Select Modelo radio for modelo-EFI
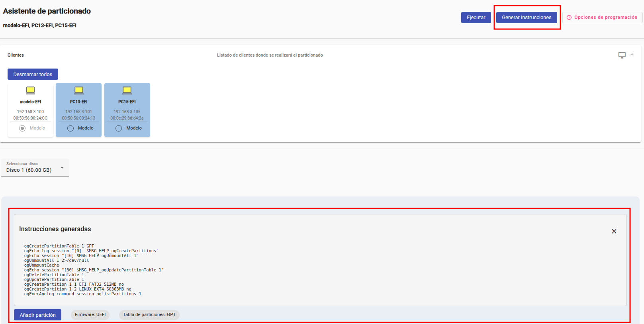Image resolution: width=644 pixels, height=324 pixels. pos(22,128)
